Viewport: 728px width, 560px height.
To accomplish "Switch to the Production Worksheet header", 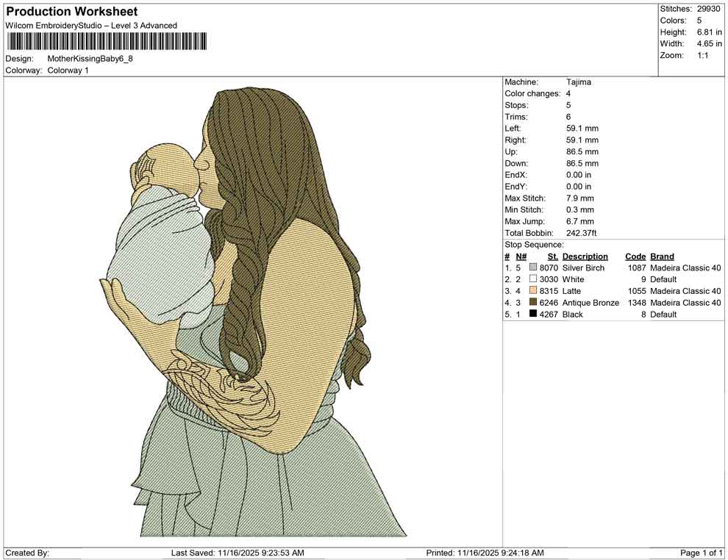I will [71, 11].
